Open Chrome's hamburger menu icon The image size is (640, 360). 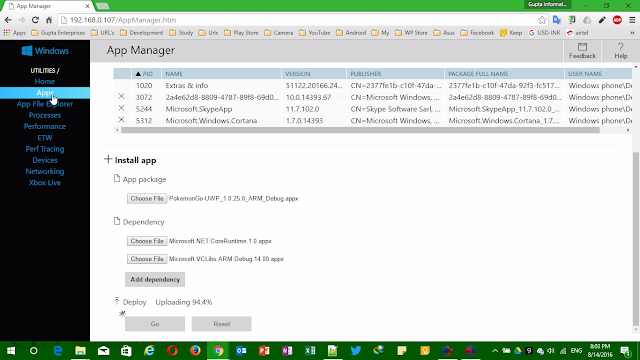632,20
